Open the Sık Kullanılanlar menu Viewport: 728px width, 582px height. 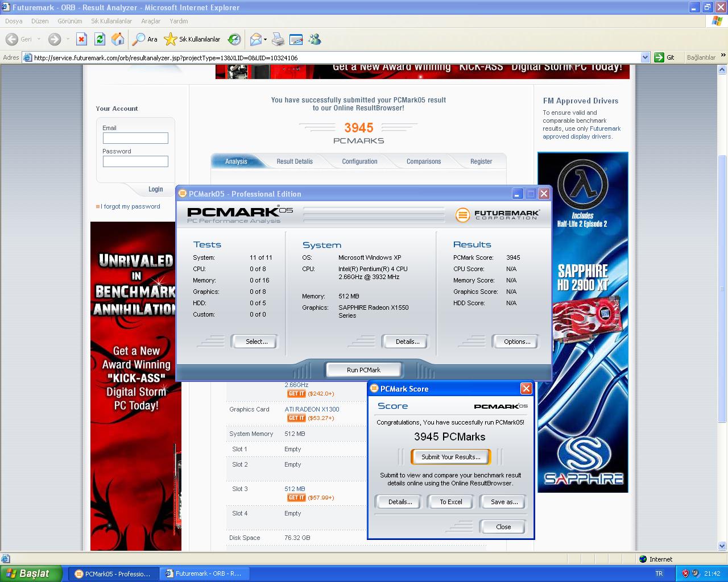tap(111, 21)
